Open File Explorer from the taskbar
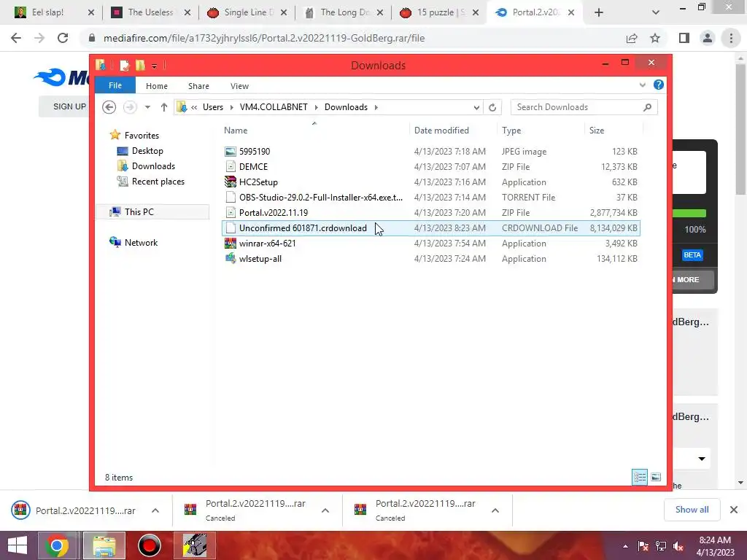Screen dimensions: 747x560 click(x=104, y=545)
